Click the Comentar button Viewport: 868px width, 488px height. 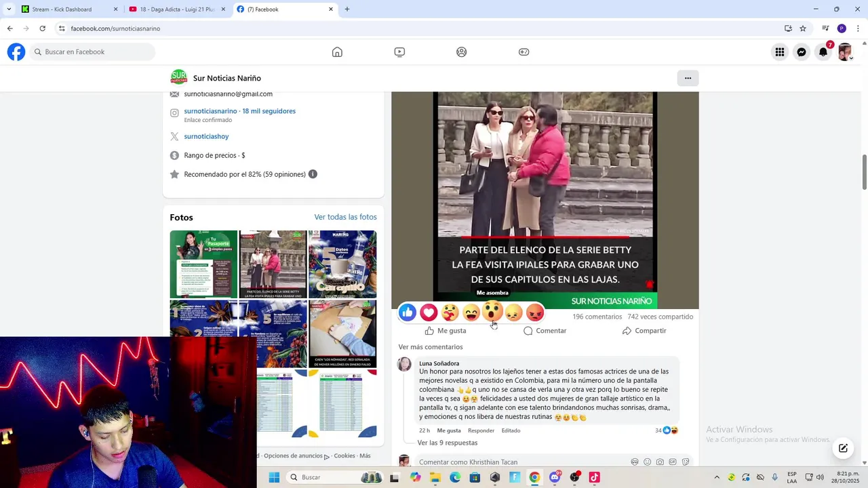coord(545,331)
